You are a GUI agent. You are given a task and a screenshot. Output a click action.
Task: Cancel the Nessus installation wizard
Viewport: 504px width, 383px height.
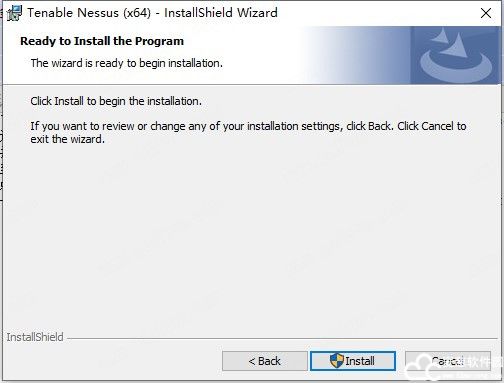[448, 361]
